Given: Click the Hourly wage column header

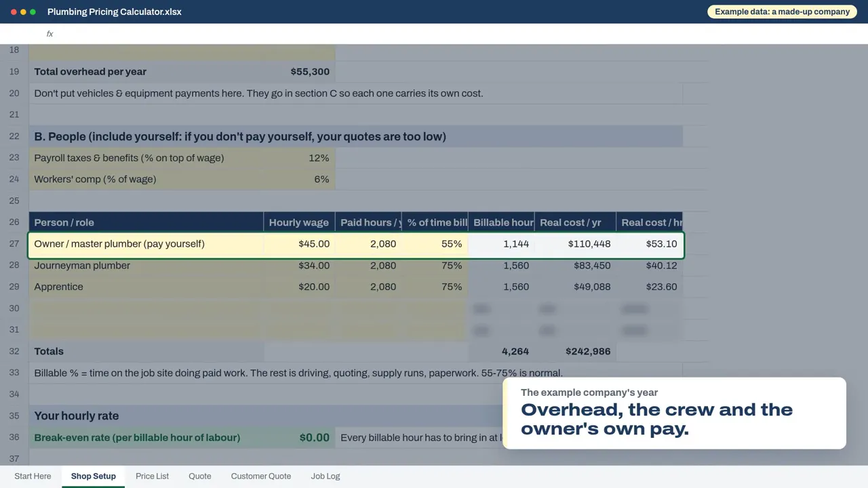Looking at the screenshot, I should pos(299,222).
